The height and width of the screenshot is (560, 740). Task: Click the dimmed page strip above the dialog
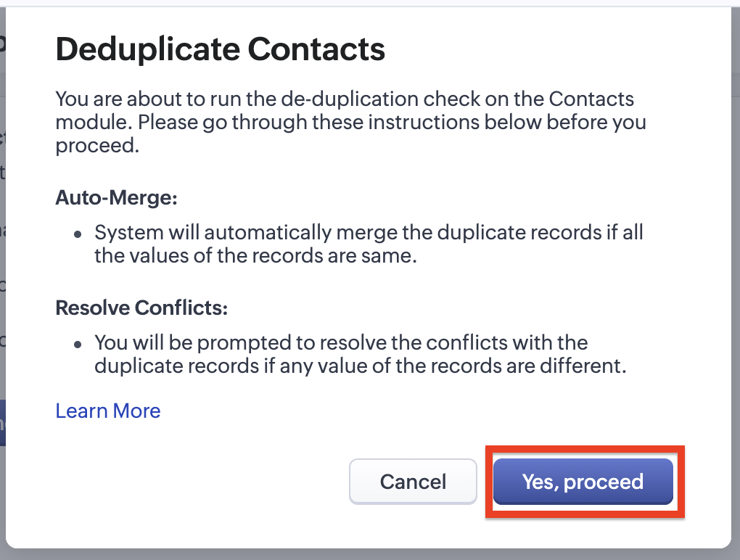click(363, 3)
